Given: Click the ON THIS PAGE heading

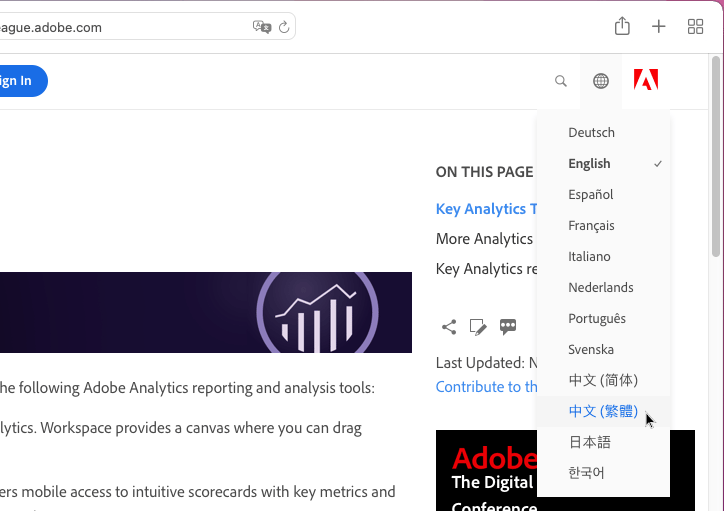Looking at the screenshot, I should point(484,172).
